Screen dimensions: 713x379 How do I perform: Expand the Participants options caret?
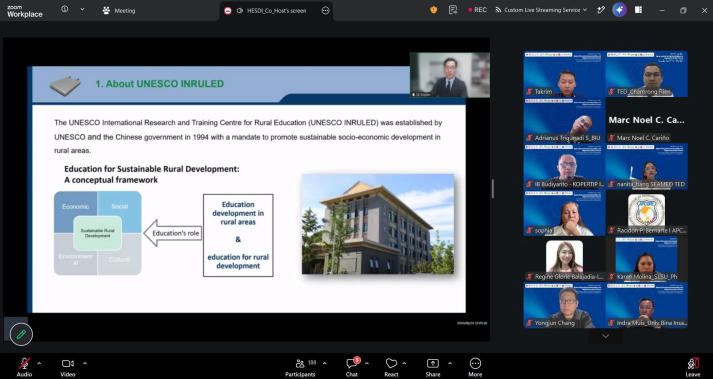(x=324, y=363)
